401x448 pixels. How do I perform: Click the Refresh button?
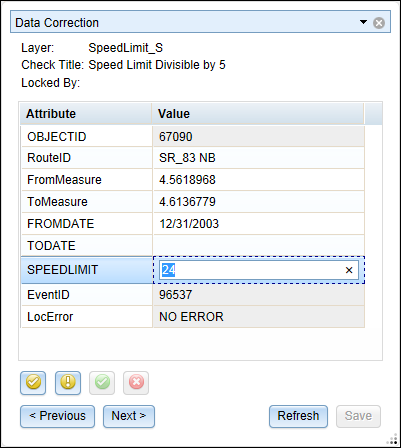tap(298, 416)
